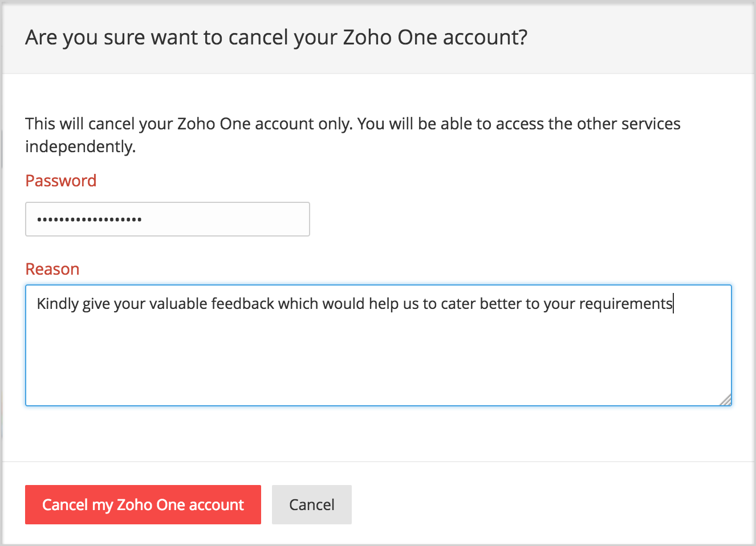This screenshot has height=546, width=756.
Task: Click the word 'independently' in the description
Action: click(80, 147)
